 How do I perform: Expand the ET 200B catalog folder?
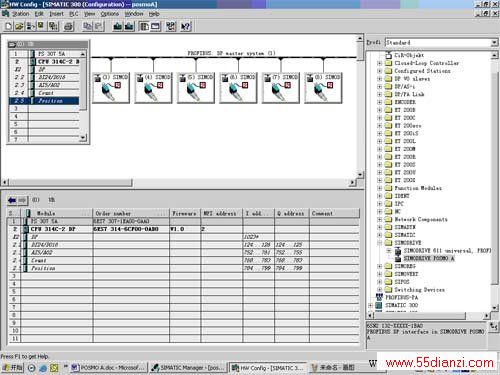pyautogui.click(x=380, y=110)
